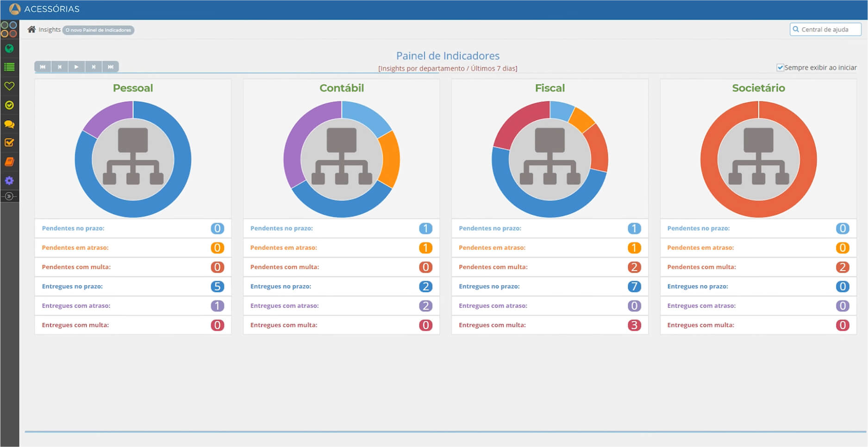Viewport: 868px width, 447px height.
Task: Click the Fiscal department heading
Action: tap(550, 88)
